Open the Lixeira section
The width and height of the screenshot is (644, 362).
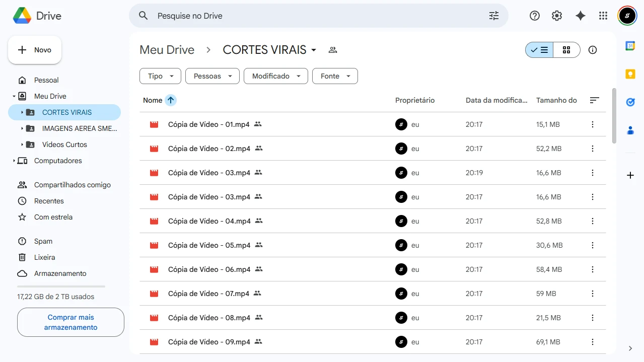click(44, 257)
